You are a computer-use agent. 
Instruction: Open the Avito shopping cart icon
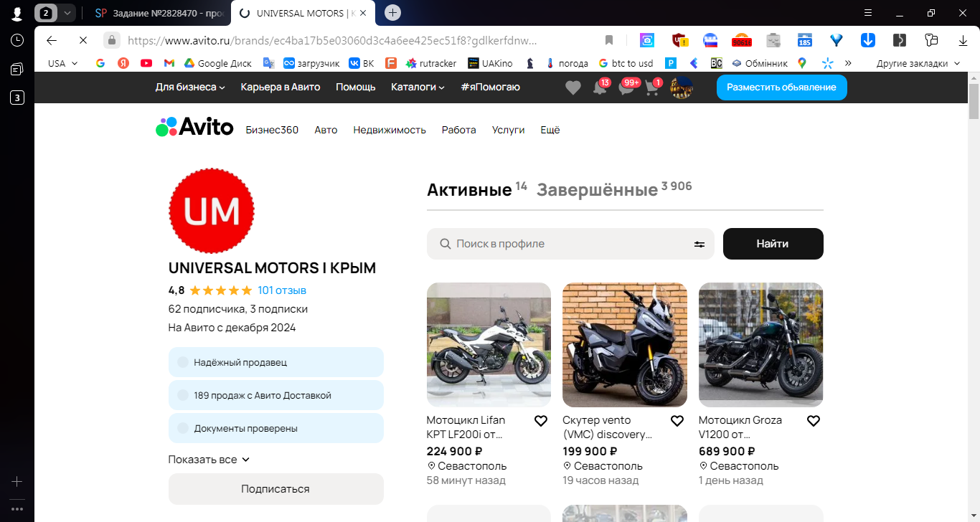pyautogui.click(x=653, y=87)
